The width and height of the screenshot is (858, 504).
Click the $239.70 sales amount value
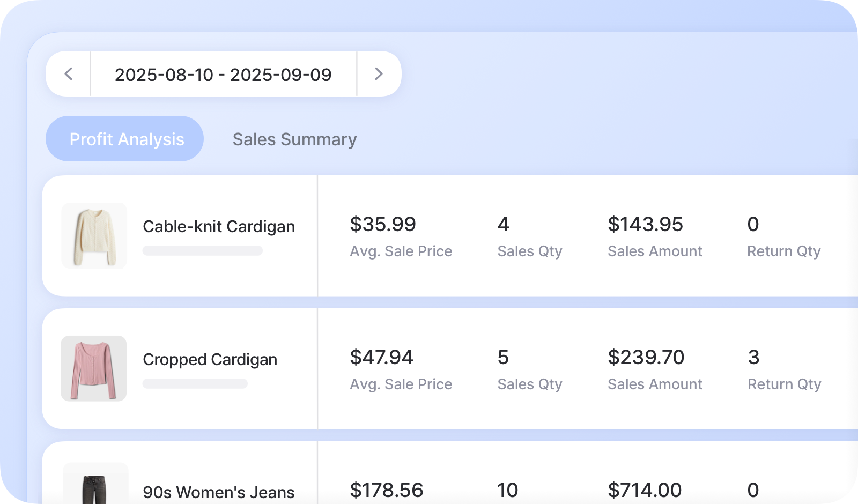(646, 357)
